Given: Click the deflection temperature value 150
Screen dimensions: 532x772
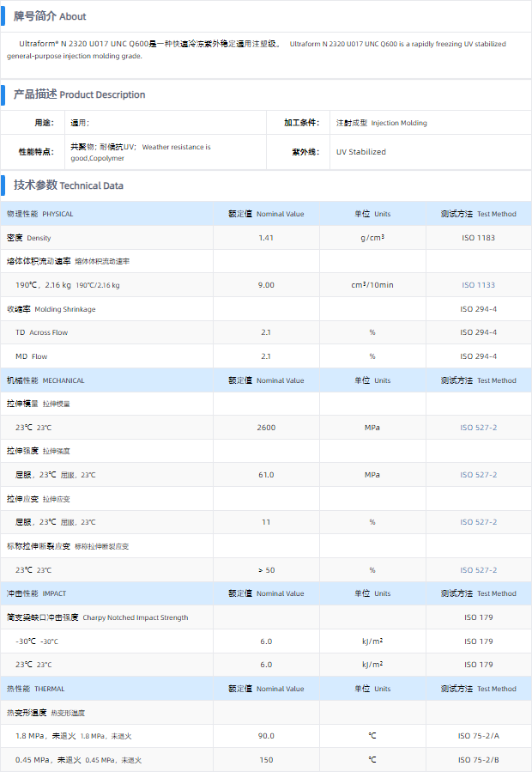Looking at the screenshot, I should [266, 760].
